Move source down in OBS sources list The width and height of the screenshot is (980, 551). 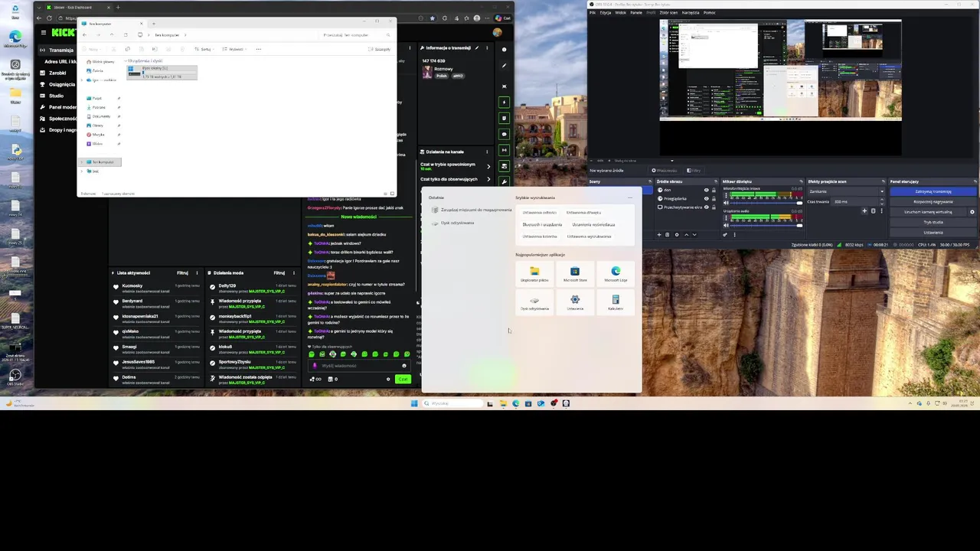(x=694, y=235)
